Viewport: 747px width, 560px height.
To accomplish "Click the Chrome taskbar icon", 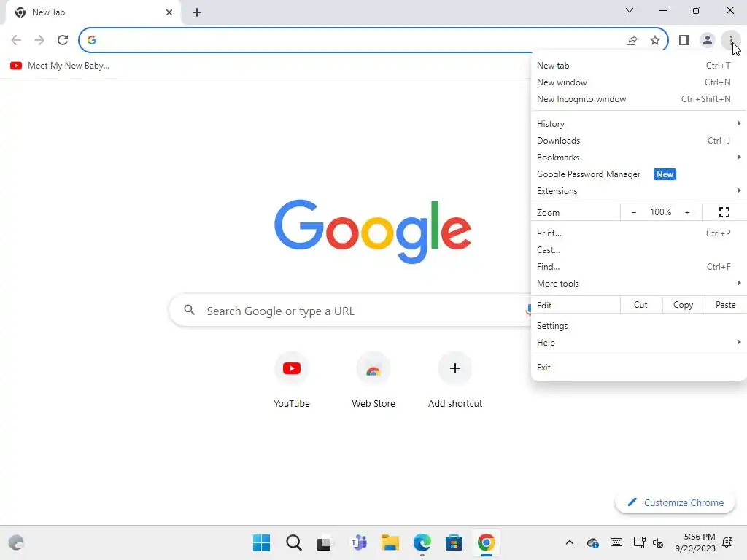I will (486, 542).
